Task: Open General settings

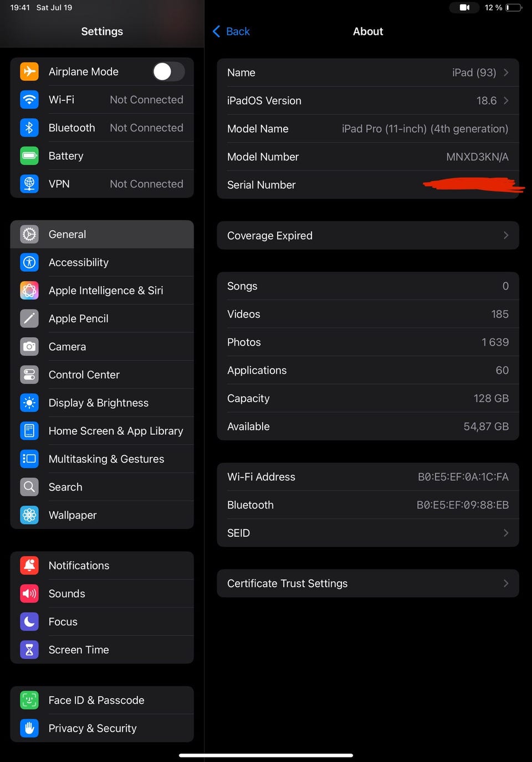Action: tap(102, 234)
